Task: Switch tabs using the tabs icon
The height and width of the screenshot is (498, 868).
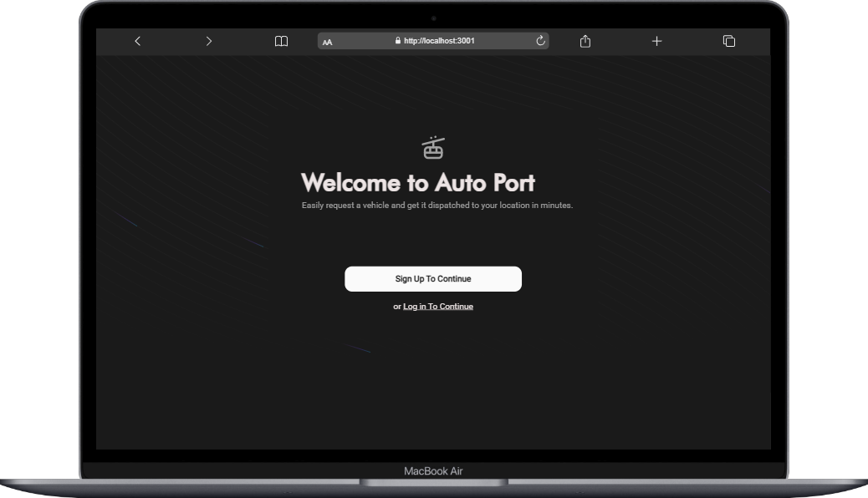Action: [728, 40]
